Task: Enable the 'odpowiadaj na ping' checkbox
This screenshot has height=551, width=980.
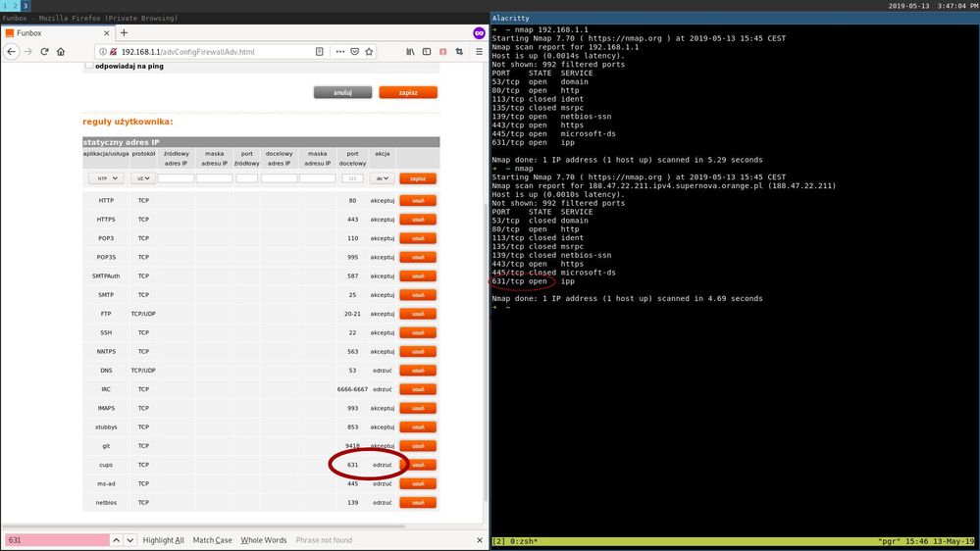Action: (x=88, y=66)
